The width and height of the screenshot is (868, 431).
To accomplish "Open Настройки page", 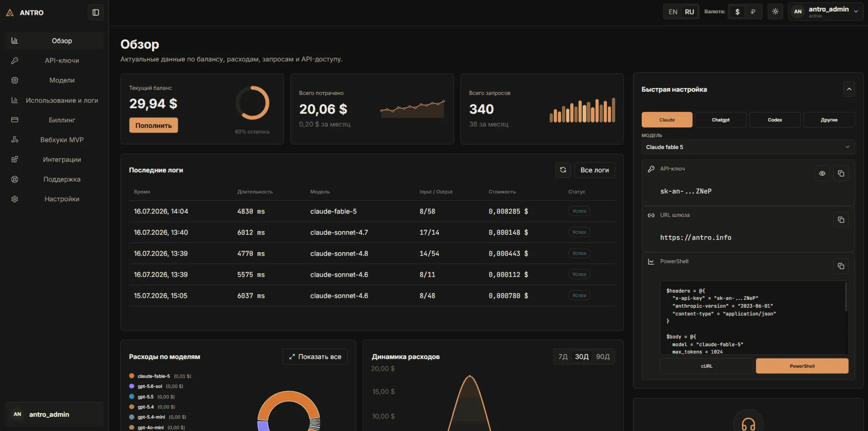I will click(55, 199).
